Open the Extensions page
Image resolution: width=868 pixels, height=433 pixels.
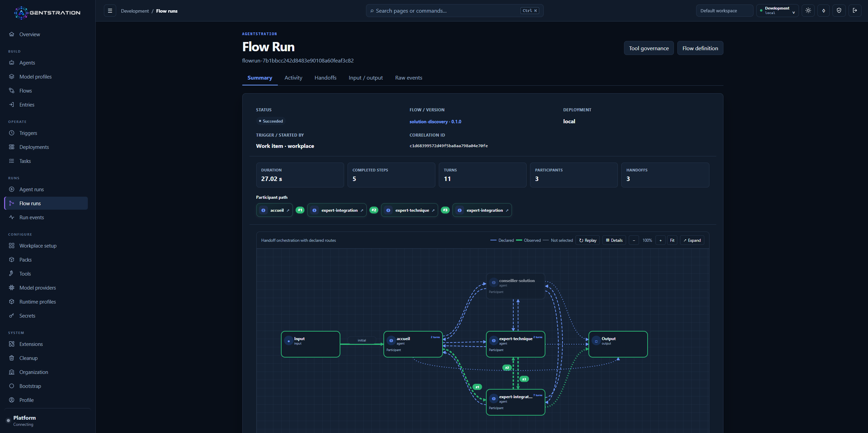pyautogui.click(x=46, y=344)
